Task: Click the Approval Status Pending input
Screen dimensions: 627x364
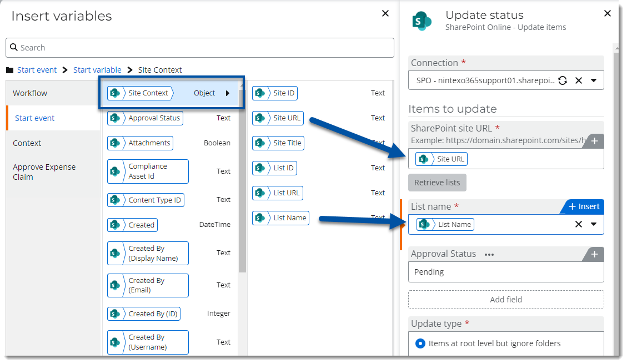Action: click(506, 272)
